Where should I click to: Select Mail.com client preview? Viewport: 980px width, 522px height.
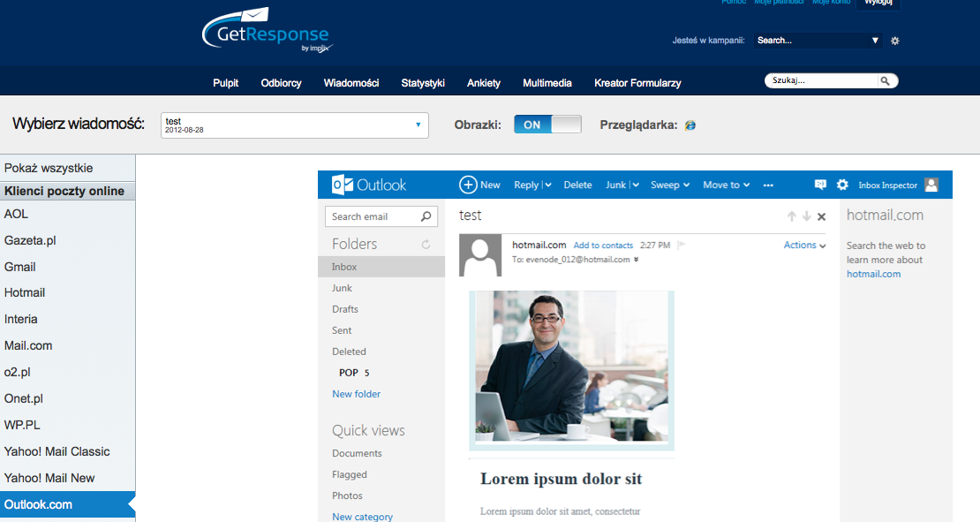[67, 345]
